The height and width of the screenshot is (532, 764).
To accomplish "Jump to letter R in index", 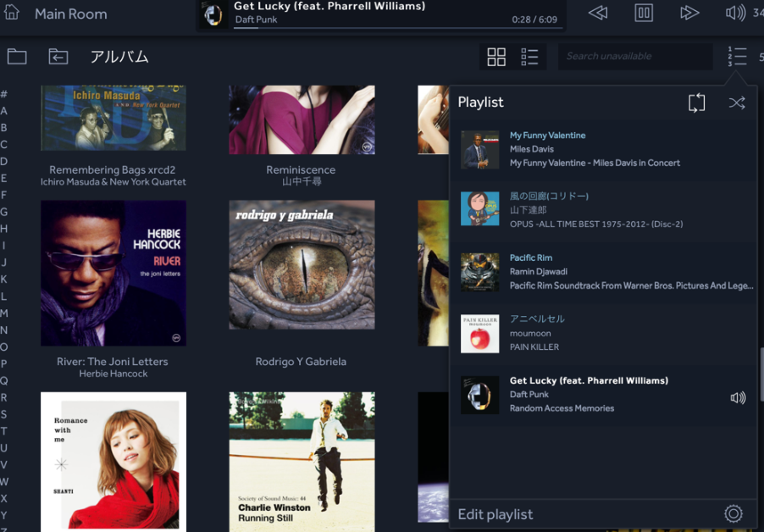I will click(x=4, y=397).
